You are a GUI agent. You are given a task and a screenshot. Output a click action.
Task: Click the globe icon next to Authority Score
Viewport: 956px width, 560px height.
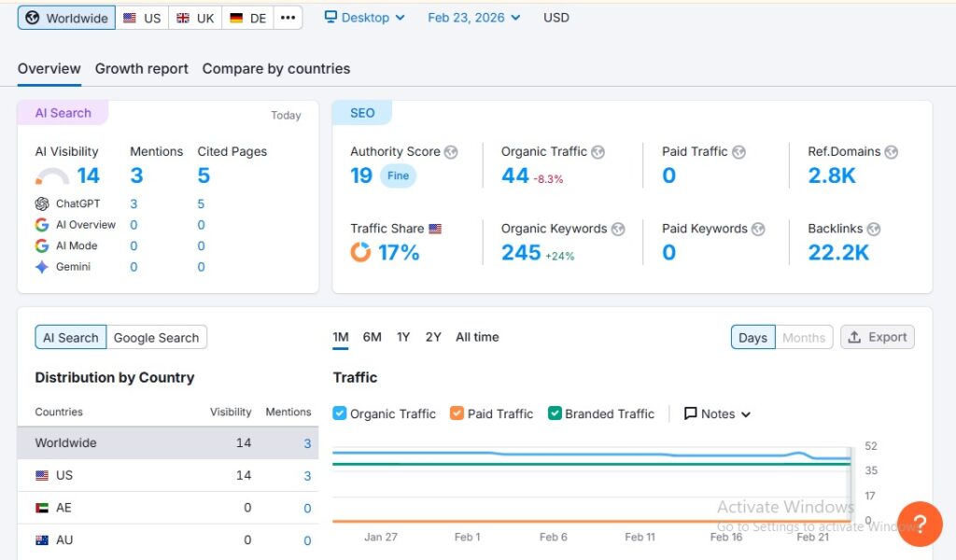click(x=452, y=152)
